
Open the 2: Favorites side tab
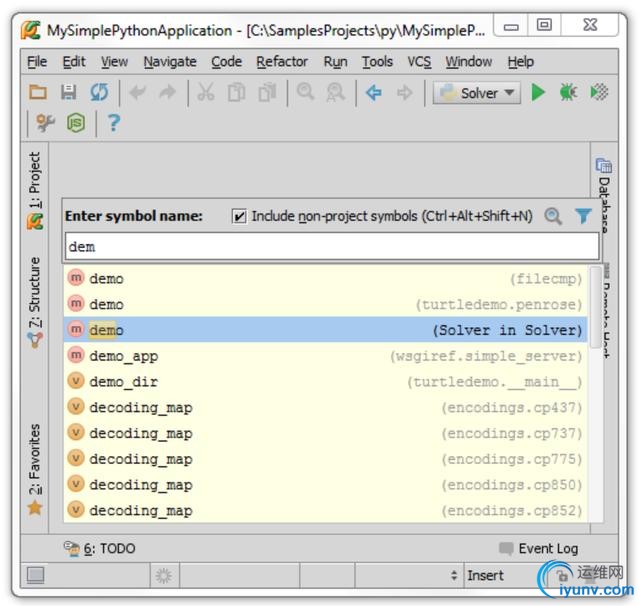35,469
